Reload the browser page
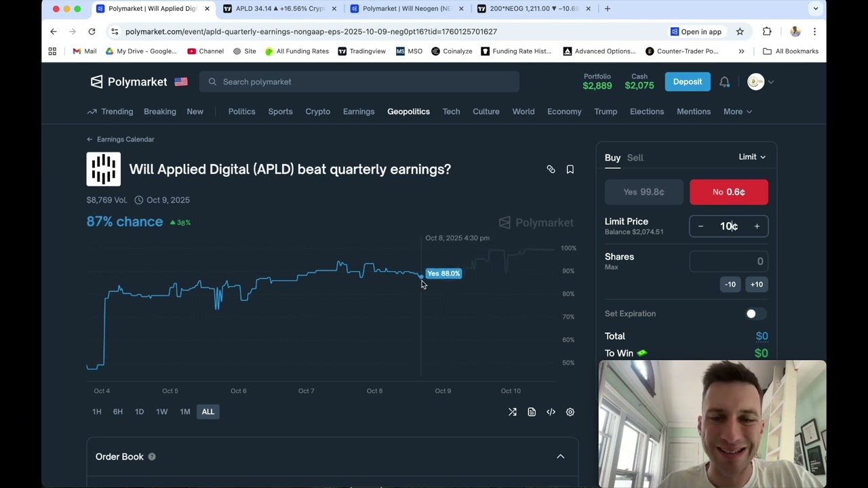The height and width of the screenshot is (488, 868). [x=92, y=31]
